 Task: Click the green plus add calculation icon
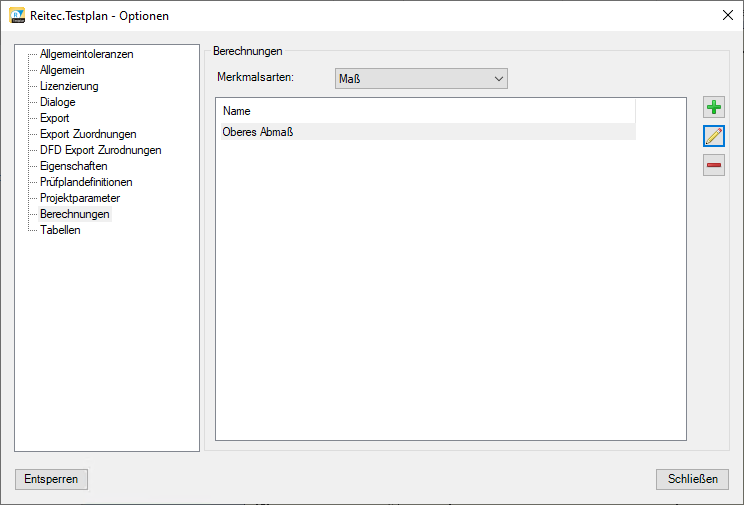[713, 108]
